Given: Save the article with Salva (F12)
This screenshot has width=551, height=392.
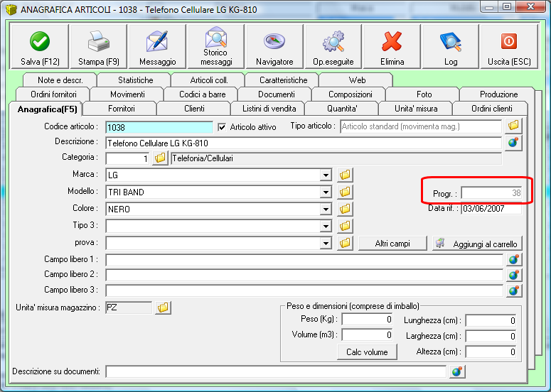Looking at the screenshot, I should click(39, 46).
